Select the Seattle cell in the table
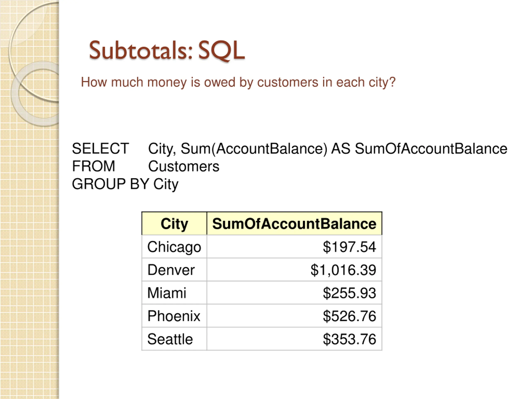The width and height of the screenshot is (532, 399). 174,339
